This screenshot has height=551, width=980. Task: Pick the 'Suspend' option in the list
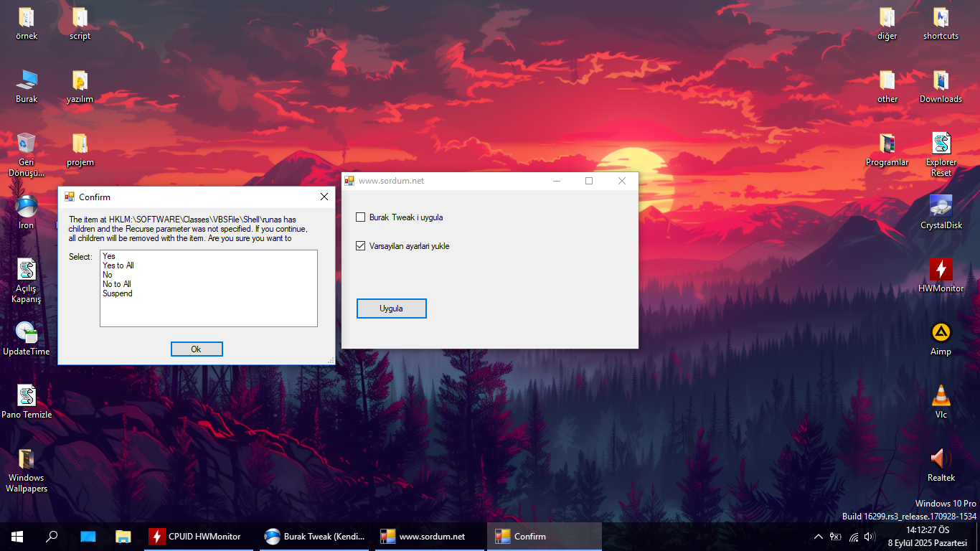118,293
